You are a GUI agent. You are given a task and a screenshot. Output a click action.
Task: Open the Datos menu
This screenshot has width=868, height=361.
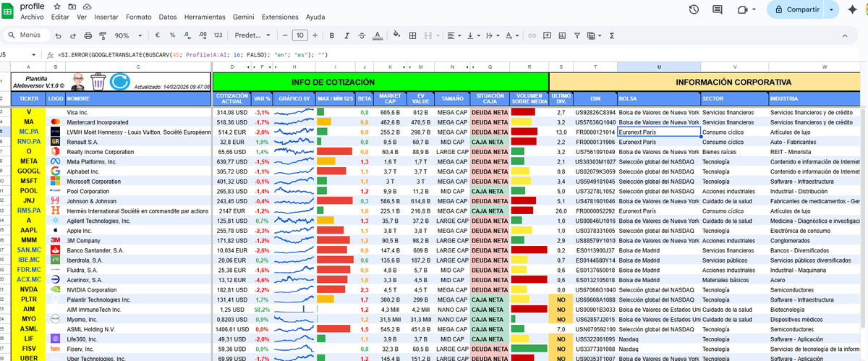click(x=168, y=17)
